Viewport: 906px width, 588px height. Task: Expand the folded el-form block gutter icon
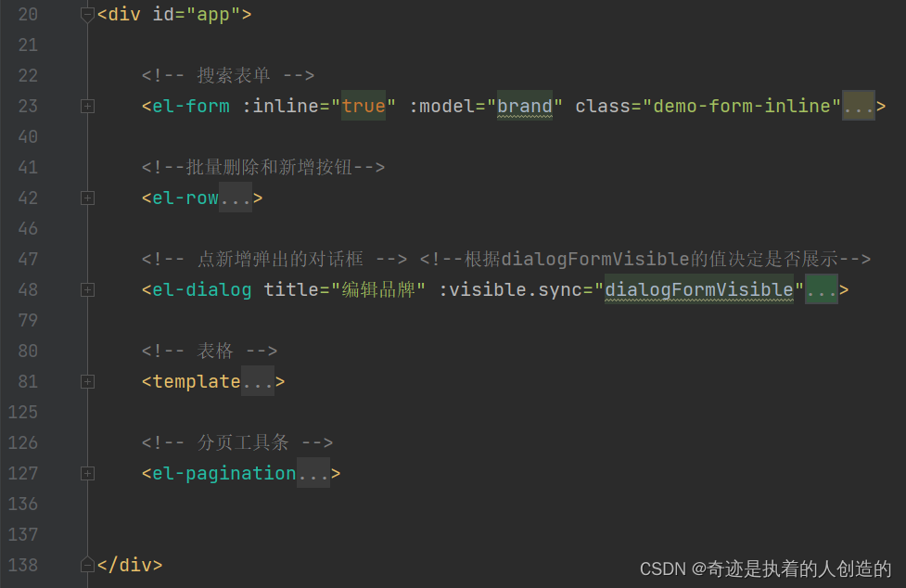pyautogui.click(x=87, y=107)
